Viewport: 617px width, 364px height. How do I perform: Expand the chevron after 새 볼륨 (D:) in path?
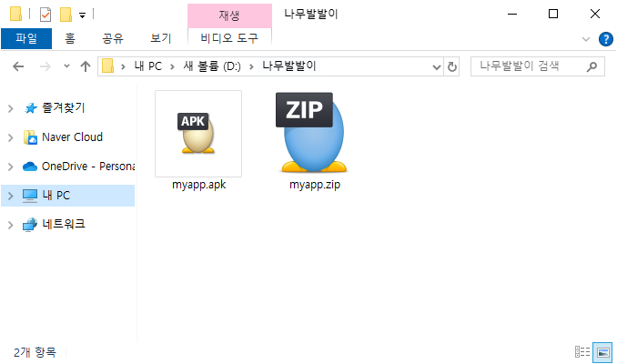[251, 67]
